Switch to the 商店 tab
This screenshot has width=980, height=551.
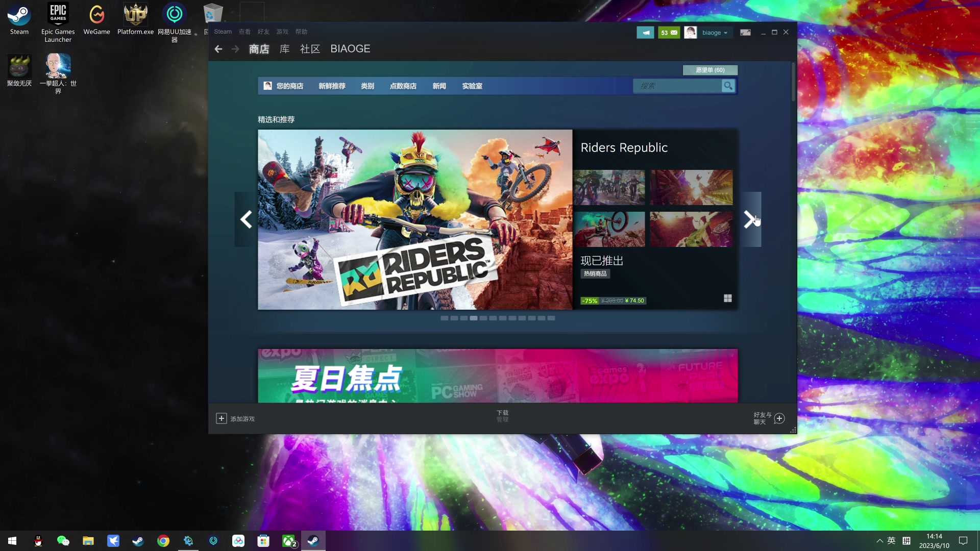click(x=259, y=49)
